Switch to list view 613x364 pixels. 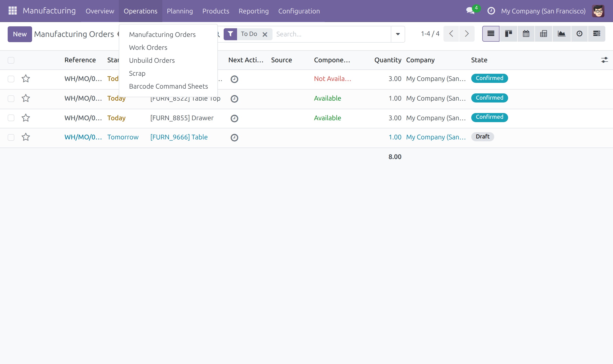(491, 34)
